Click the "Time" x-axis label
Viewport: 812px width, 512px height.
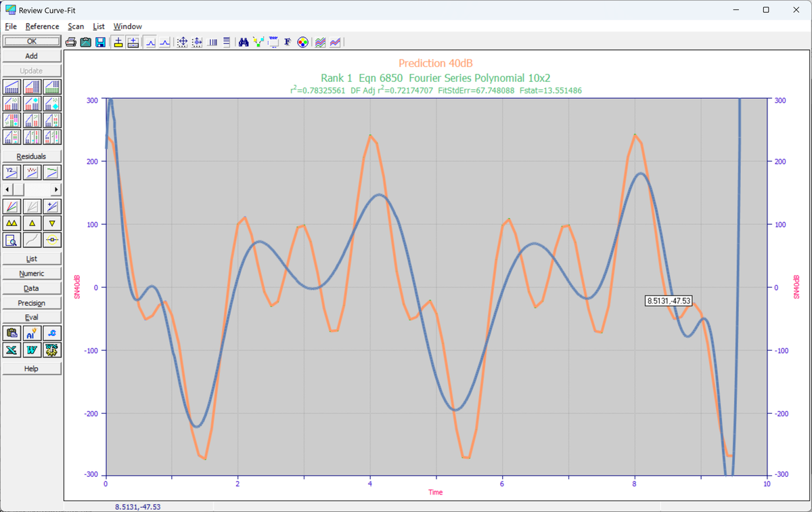pyautogui.click(x=436, y=492)
